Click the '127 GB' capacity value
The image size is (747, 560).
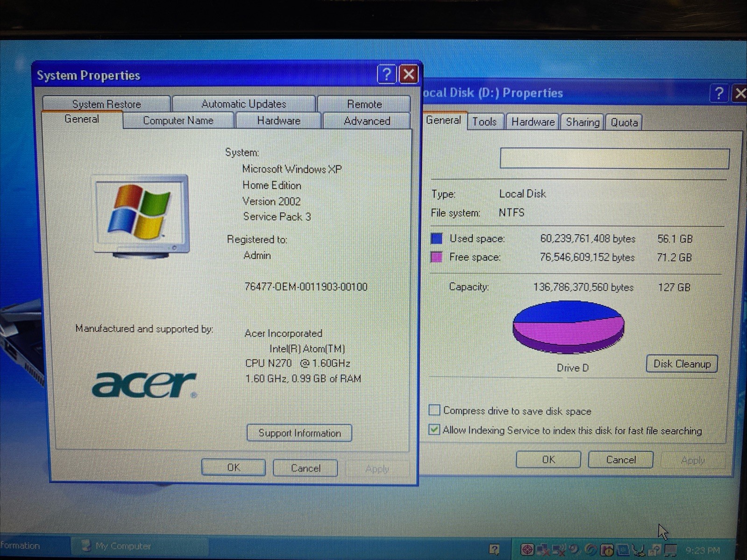pos(674,287)
